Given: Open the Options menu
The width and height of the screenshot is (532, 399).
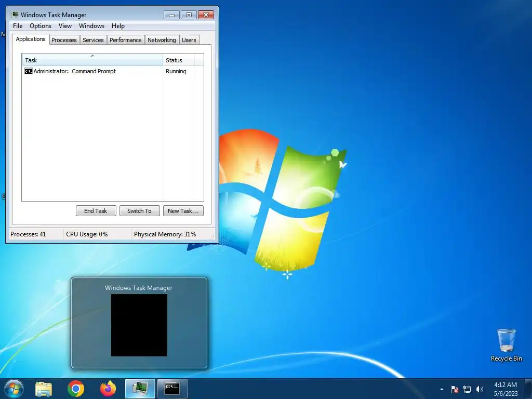Looking at the screenshot, I should pos(41,26).
